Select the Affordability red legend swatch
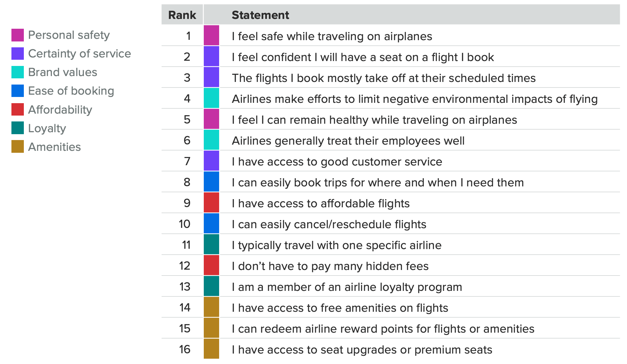This screenshot has height=364, width=627. [x=18, y=109]
